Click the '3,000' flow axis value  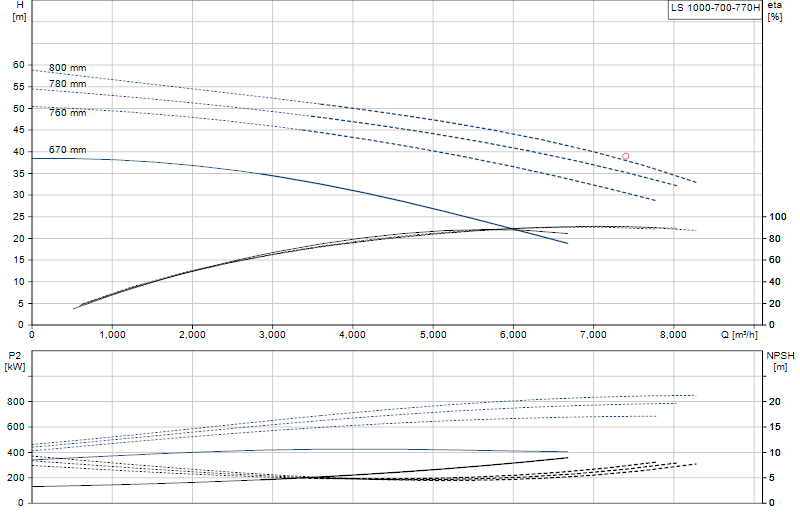[272, 335]
